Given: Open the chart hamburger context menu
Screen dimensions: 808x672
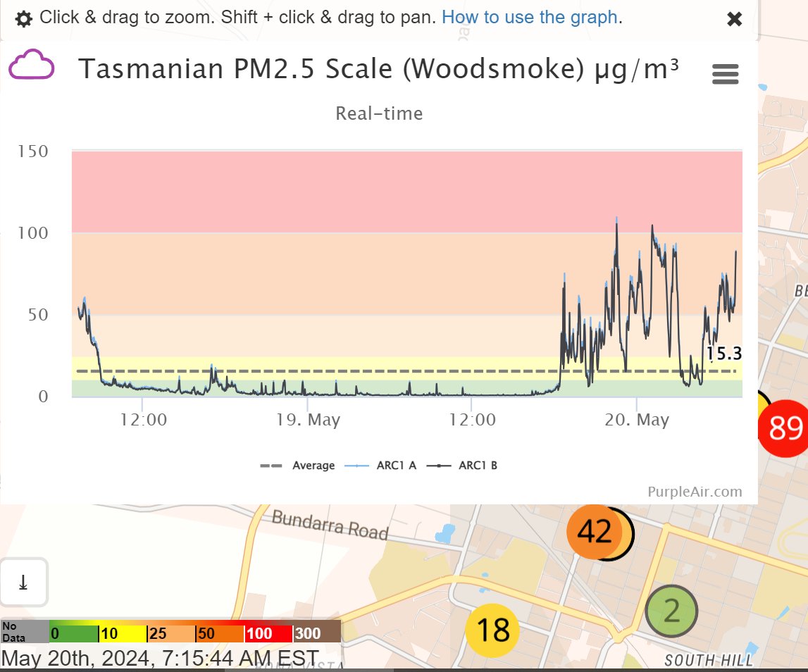Looking at the screenshot, I should coord(725,74).
